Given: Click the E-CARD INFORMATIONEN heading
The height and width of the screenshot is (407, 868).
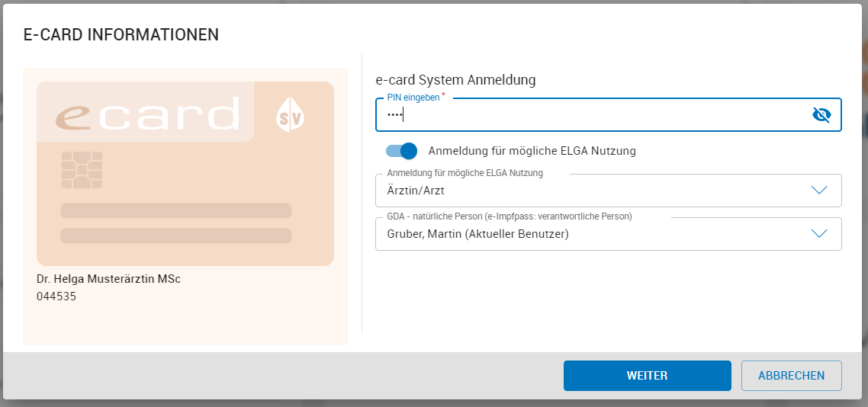Looking at the screenshot, I should pyautogui.click(x=121, y=35).
